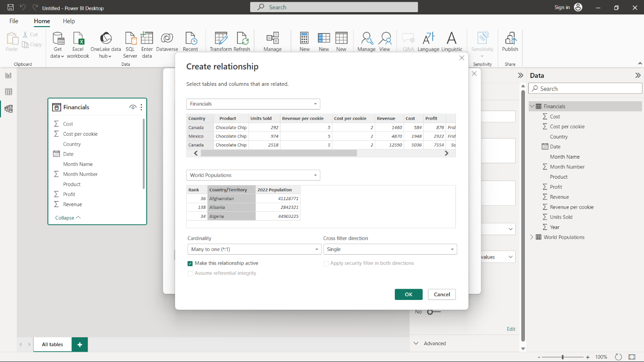This screenshot has height=362, width=644.
Task: Click reset zoom icon in status bar
Action: coord(618,357)
